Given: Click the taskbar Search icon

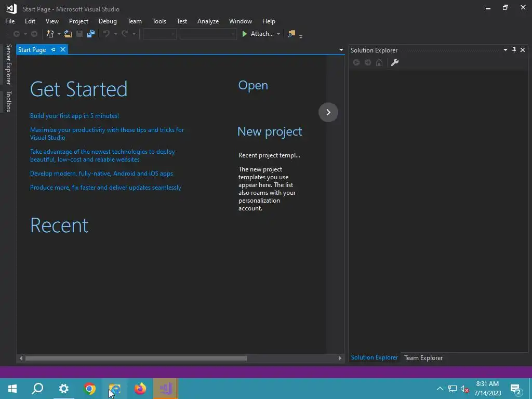Looking at the screenshot, I should pyautogui.click(x=37, y=389).
